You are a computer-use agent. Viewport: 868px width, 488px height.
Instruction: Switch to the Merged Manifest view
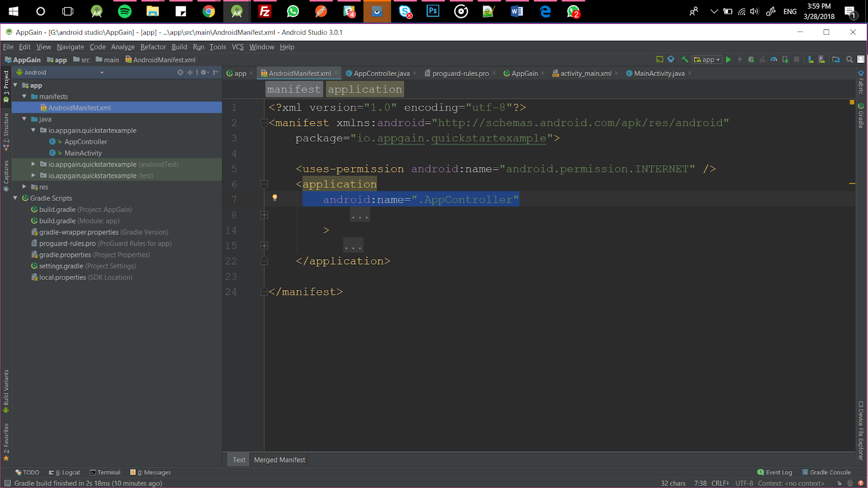point(279,460)
